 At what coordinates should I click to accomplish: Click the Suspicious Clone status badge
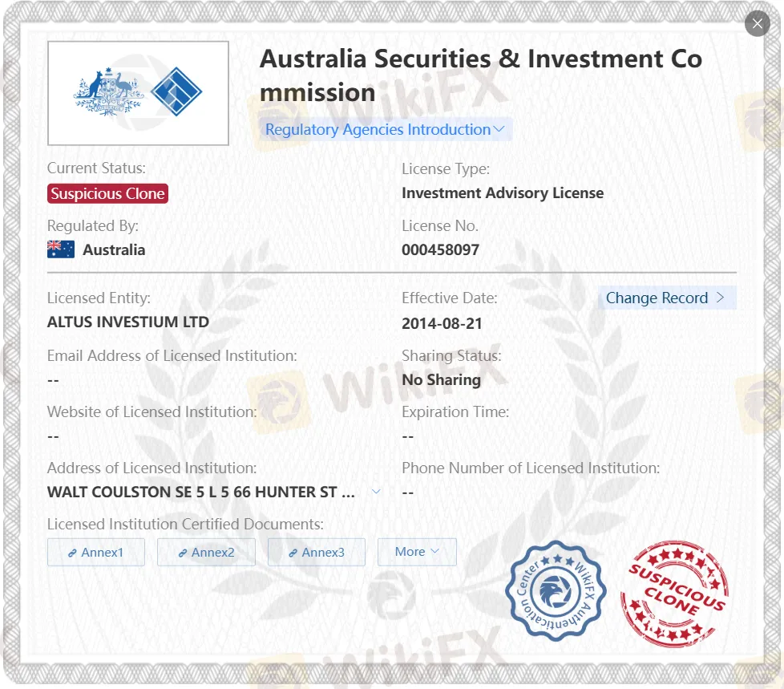107,193
